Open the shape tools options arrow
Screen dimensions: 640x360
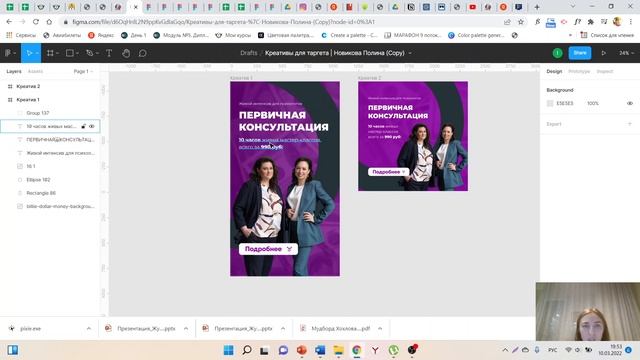pyautogui.click(x=77, y=53)
